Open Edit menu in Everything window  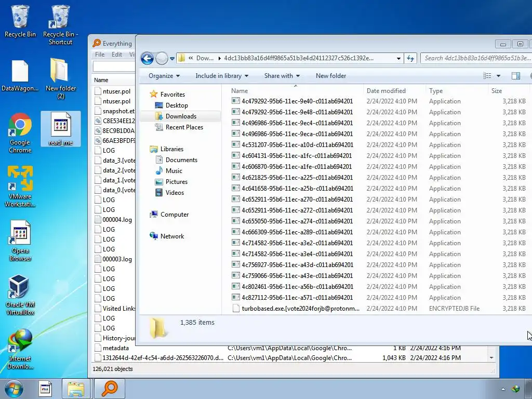pyautogui.click(x=117, y=54)
